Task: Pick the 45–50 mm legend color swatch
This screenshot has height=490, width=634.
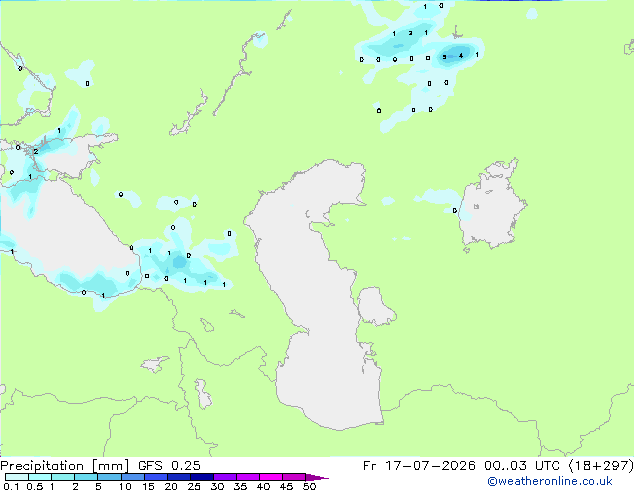Action: point(294,477)
